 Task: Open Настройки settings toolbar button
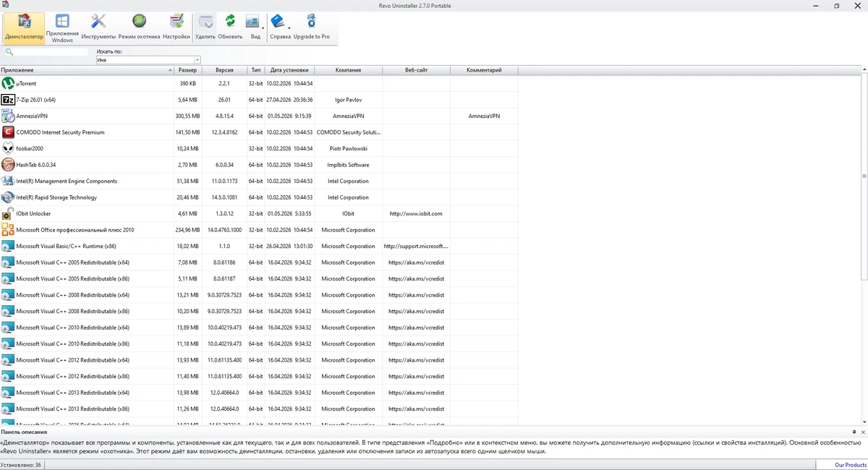click(x=176, y=27)
